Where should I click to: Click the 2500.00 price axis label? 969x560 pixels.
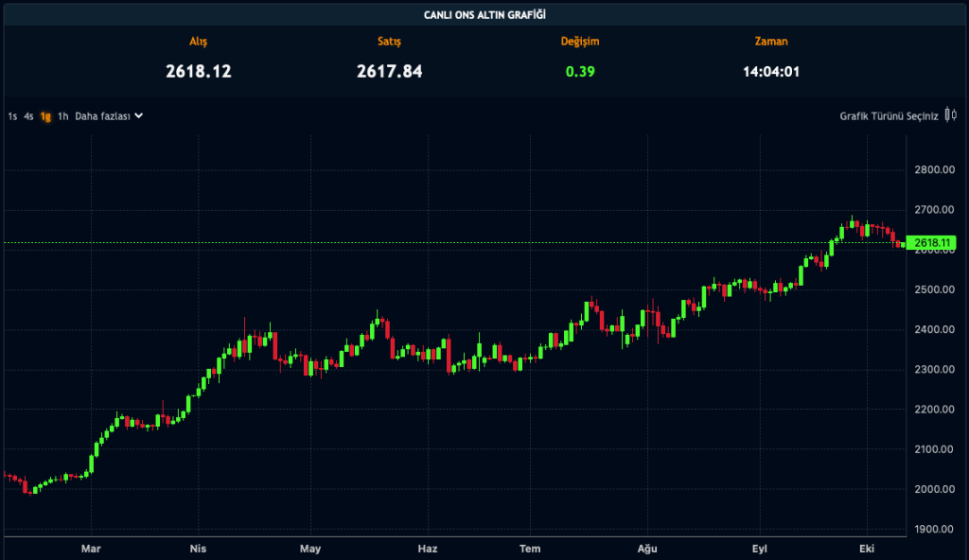[x=934, y=289]
